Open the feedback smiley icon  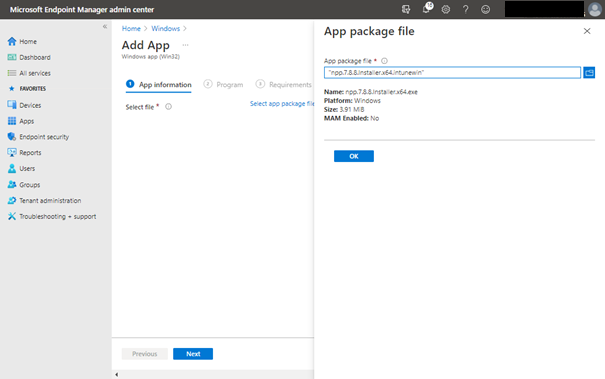click(x=485, y=9)
